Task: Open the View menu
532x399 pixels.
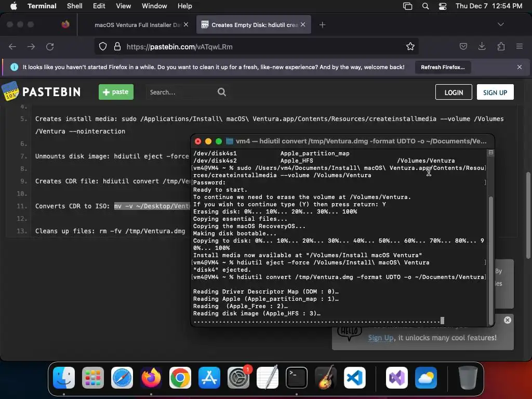Action: point(124,6)
